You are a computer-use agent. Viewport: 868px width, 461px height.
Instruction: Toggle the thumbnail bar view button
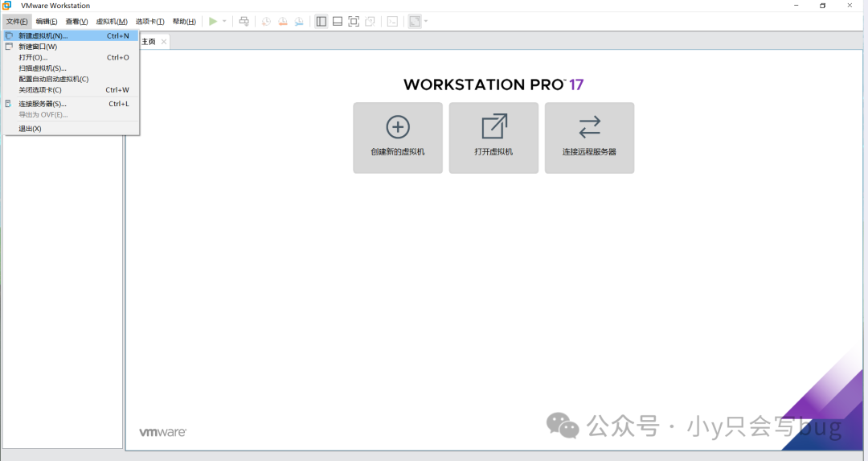[338, 22]
